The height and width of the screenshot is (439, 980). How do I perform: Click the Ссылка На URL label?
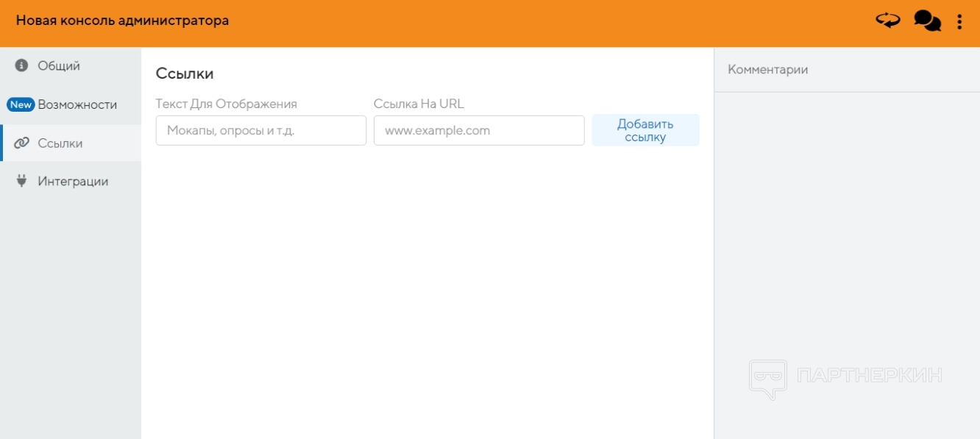click(419, 104)
